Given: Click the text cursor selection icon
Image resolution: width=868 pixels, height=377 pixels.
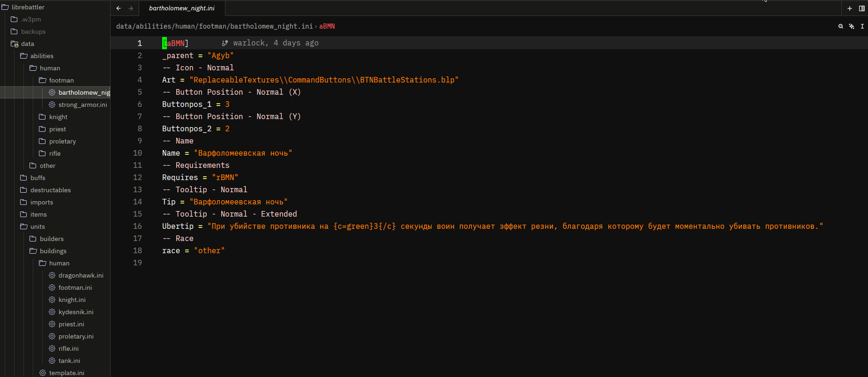Looking at the screenshot, I should [862, 26].
